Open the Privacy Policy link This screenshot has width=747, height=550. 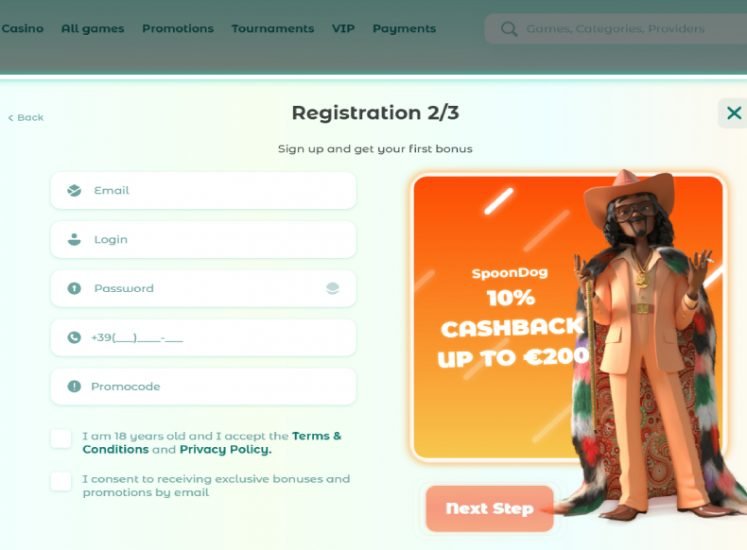click(225, 449)
